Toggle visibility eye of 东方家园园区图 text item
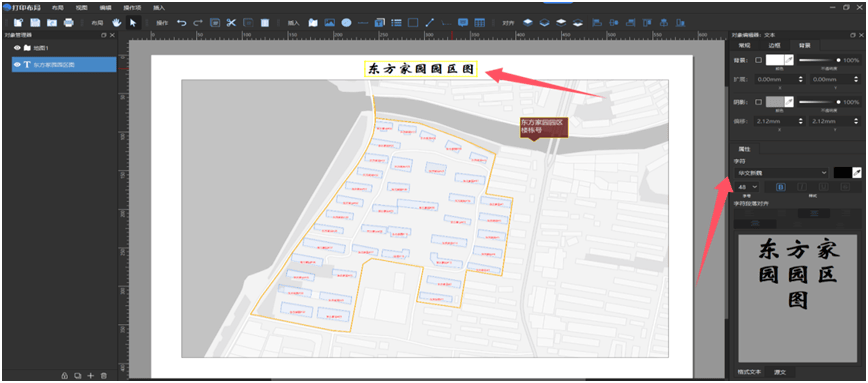The width and height of the screenshot is (868, 383). (17, 65)
